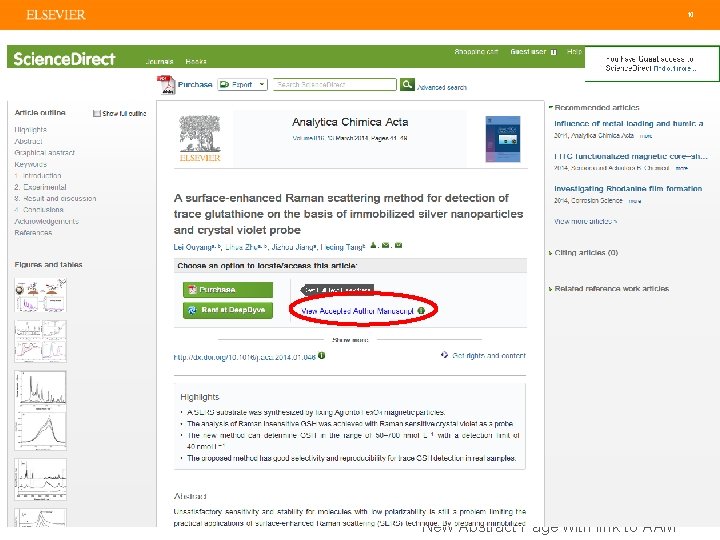
Task: Collapse the Recommended articles section
Action: point(551,107)
